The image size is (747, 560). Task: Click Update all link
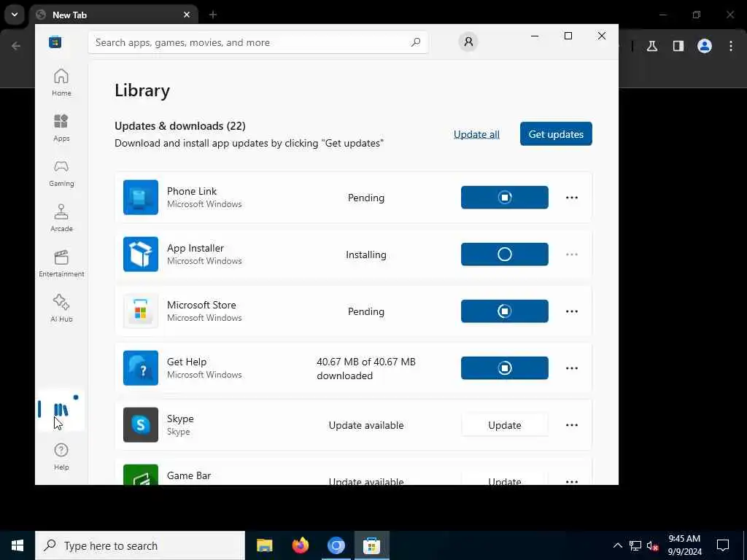coord(476,134)
